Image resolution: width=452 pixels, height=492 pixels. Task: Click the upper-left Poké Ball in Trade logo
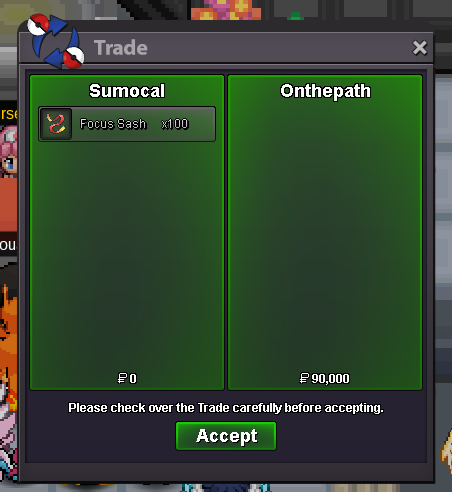pos(38,24)
